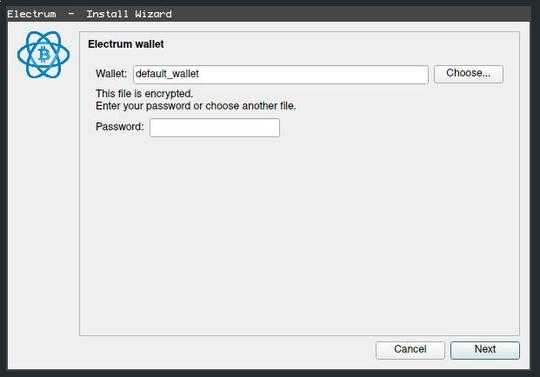Viewport: 540px width, 377px height.
Task: Click the 'Electrum' name in title bar
Action: point(32,14)
